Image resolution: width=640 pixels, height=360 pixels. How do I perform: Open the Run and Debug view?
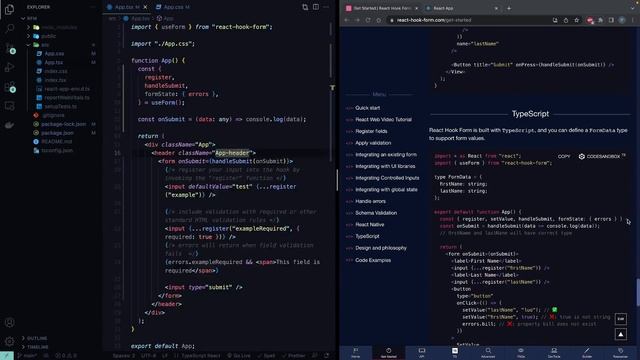[x=9, y=67]
